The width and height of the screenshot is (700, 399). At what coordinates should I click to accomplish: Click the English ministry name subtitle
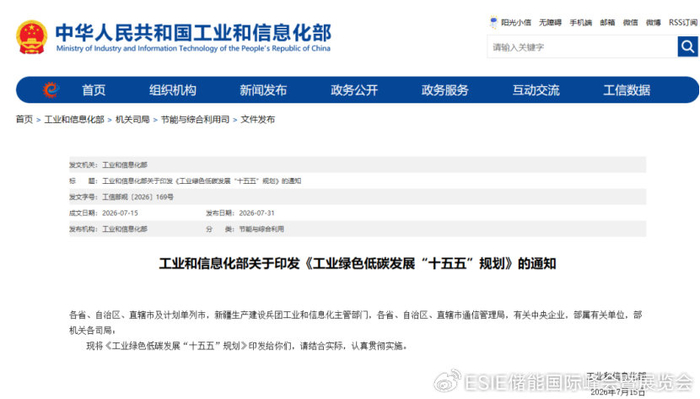point(193,48)
